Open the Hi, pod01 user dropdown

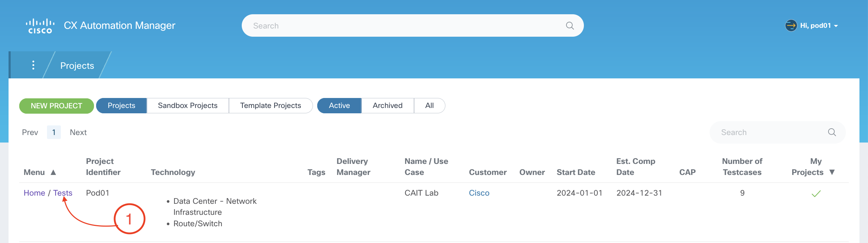click(819, 26)
